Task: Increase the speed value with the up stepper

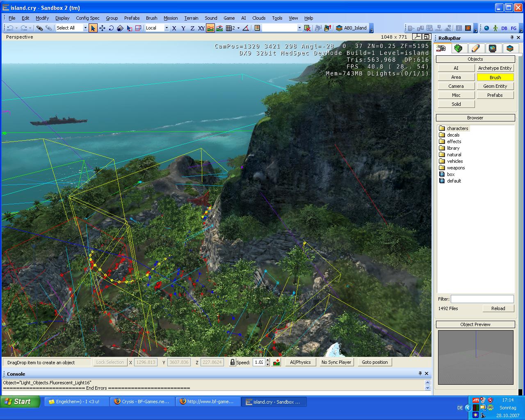Action: click(268, 360)
